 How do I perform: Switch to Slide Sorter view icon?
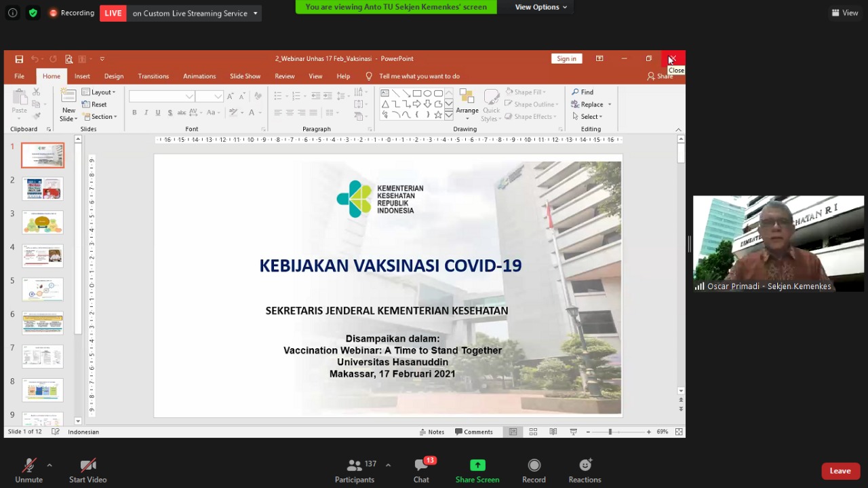coord(533,432)
